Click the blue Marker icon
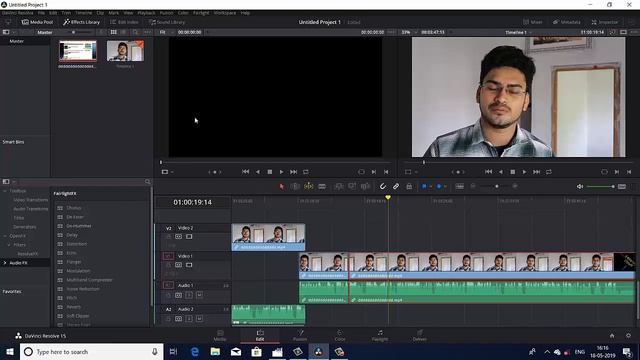This screenshot has width=640, height=360. pyautogui.click(x=439, y=187)
